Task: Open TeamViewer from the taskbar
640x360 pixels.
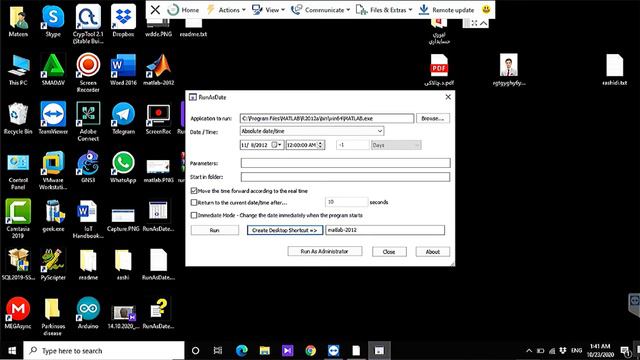Action: tap(333, 351)
